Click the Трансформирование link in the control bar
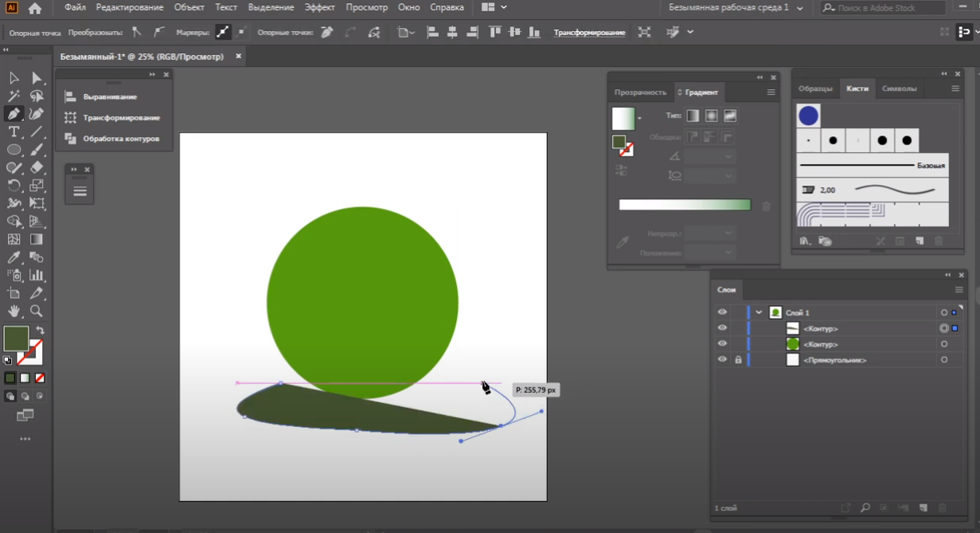This screenshot has width=980, height=533. click(x=589, y=33)
